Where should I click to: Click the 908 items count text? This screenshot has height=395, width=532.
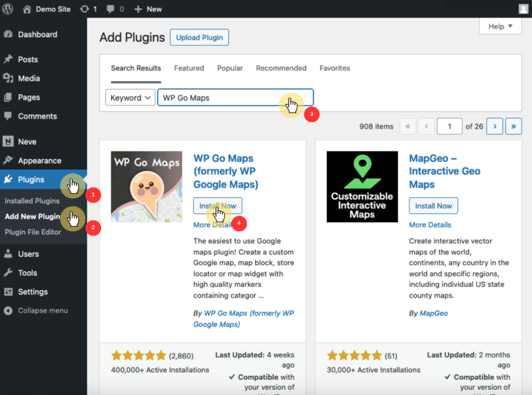376,127
